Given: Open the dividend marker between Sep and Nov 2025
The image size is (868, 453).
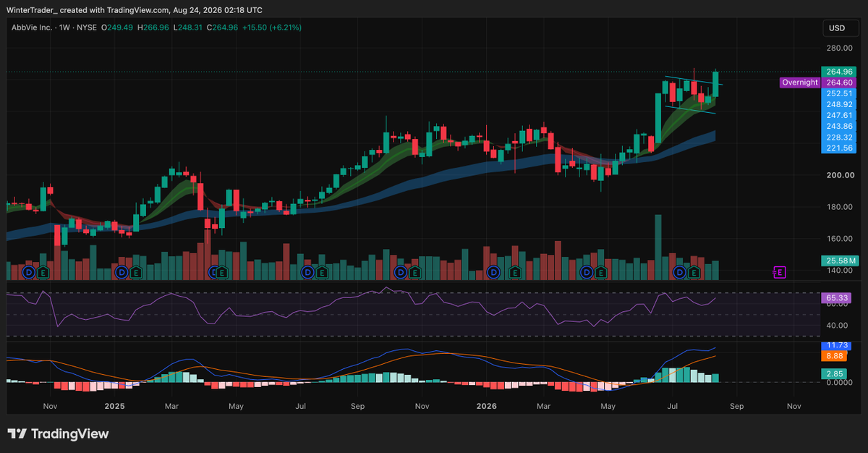Looking at the screenshot, I should [400, 273].
